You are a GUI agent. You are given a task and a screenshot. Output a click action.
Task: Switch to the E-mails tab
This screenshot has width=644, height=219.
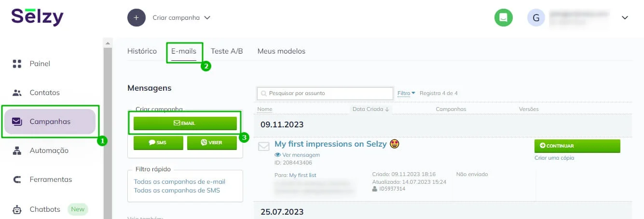coord(184,51)
